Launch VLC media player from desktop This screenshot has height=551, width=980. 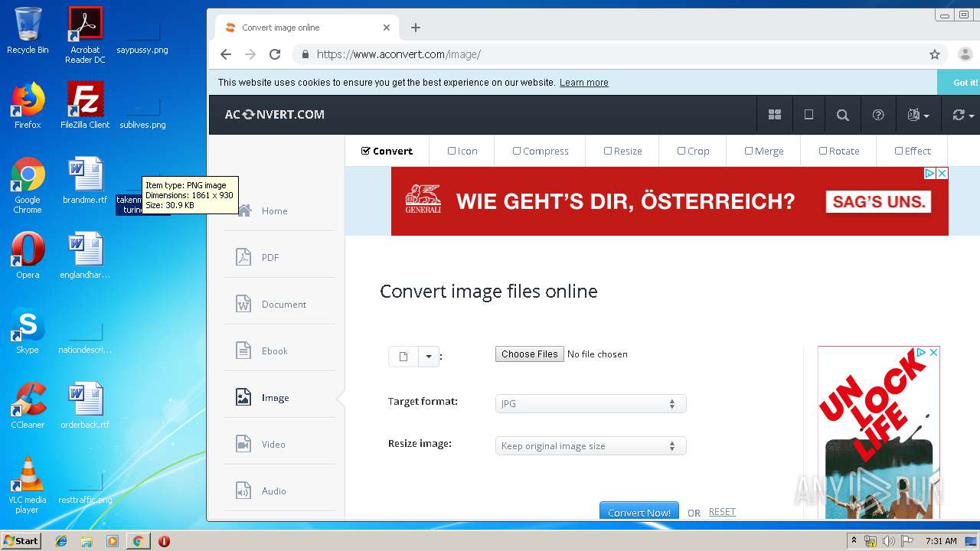tap(28, 485)
